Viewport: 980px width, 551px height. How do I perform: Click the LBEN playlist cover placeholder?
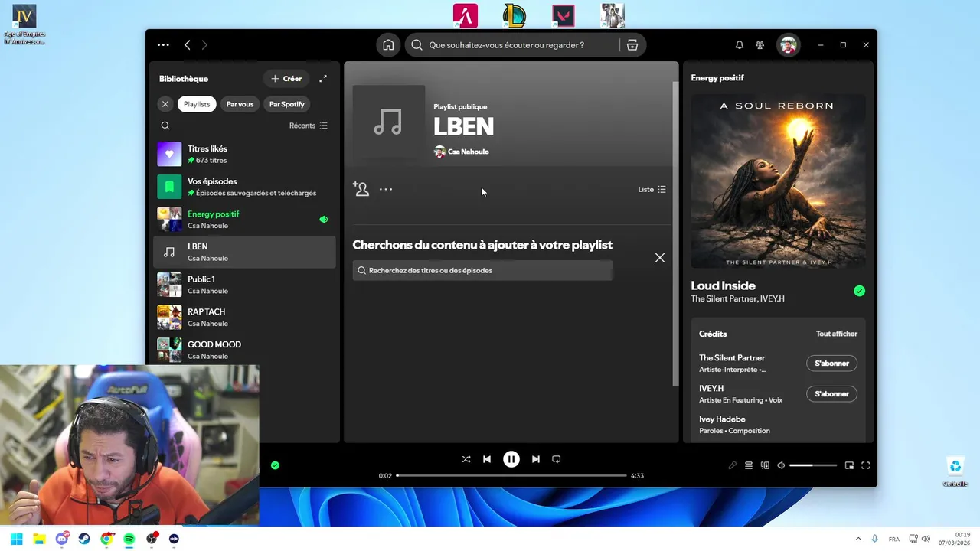(x=388, y=122)
